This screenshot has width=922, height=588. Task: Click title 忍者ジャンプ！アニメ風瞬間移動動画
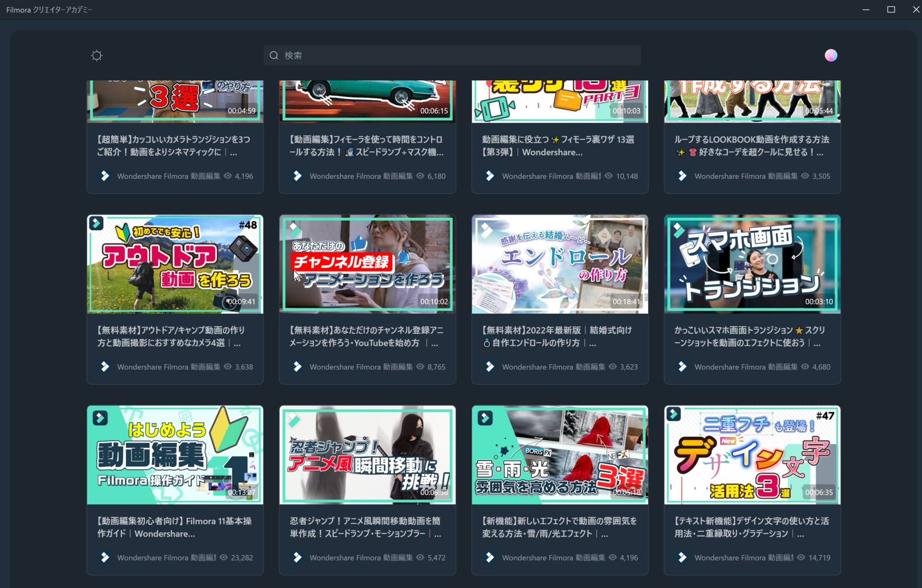(366, 527)
